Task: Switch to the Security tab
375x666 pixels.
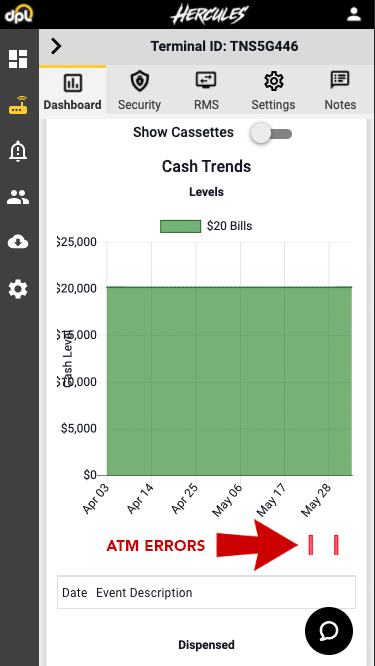Action: coord(139,90)
